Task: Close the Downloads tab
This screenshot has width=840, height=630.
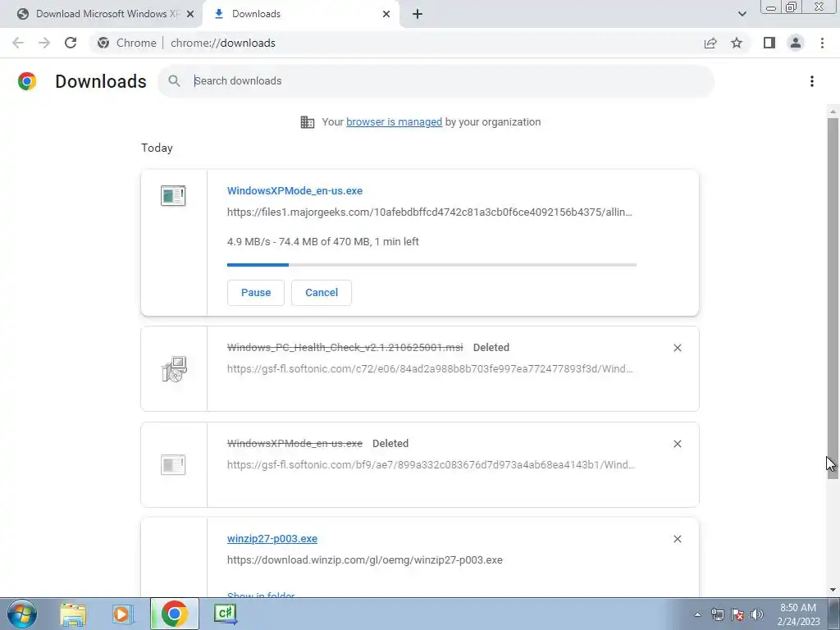Action: (x=386, y=14)
